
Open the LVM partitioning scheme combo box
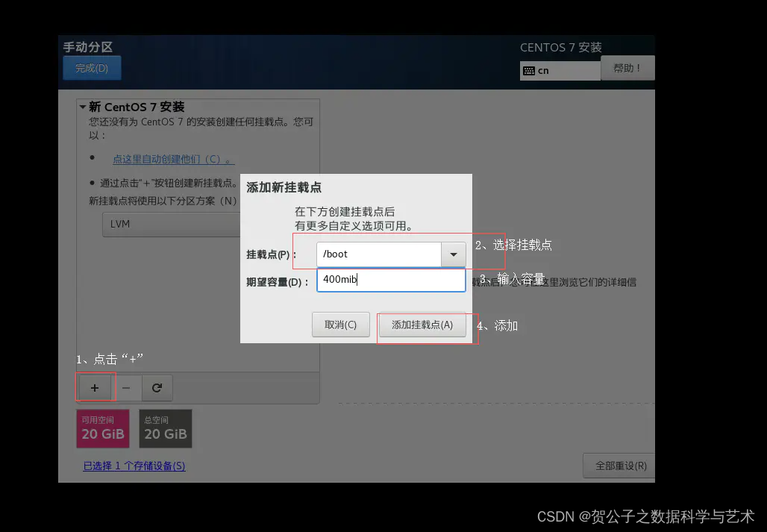coord(171,225)
